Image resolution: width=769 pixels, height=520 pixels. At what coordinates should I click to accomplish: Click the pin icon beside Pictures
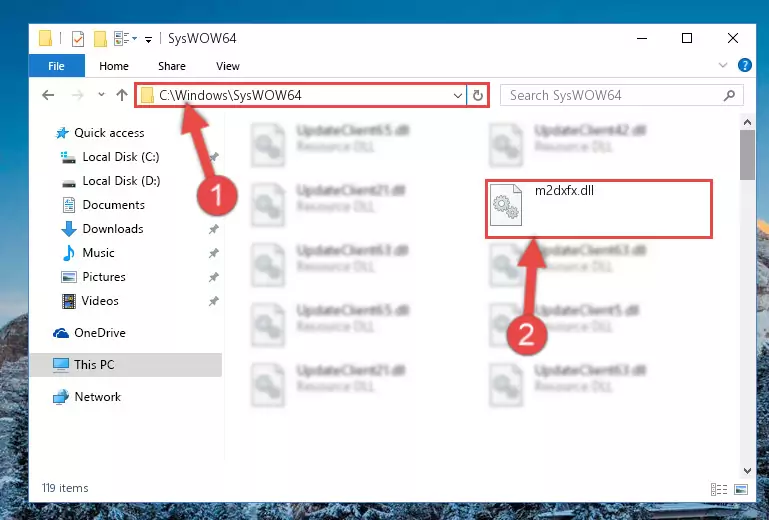point(213,277)
